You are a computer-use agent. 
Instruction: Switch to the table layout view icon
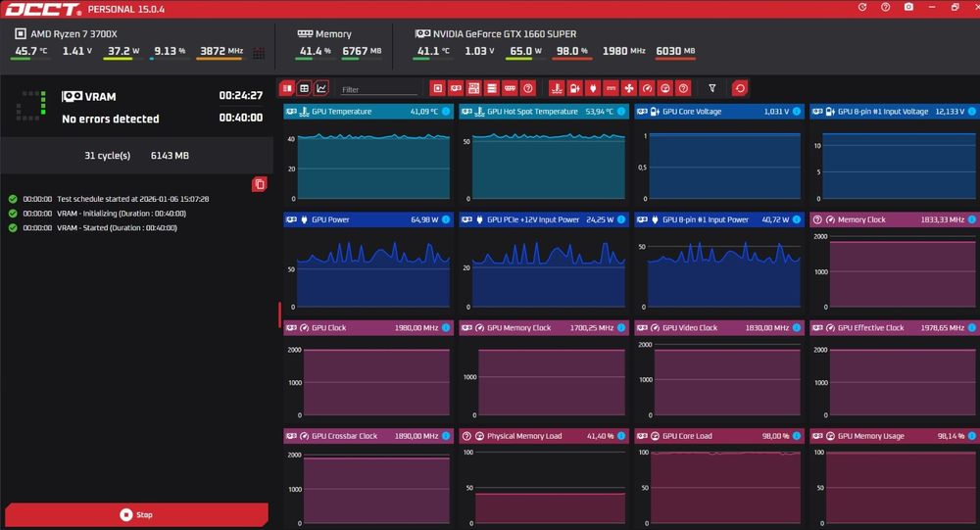305,88
